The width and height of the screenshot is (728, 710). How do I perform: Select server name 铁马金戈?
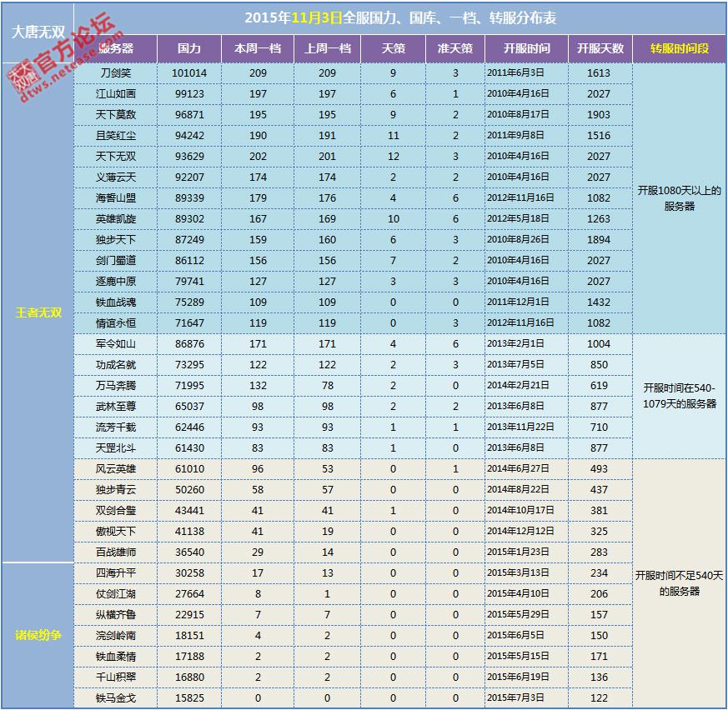click(116, 698)
